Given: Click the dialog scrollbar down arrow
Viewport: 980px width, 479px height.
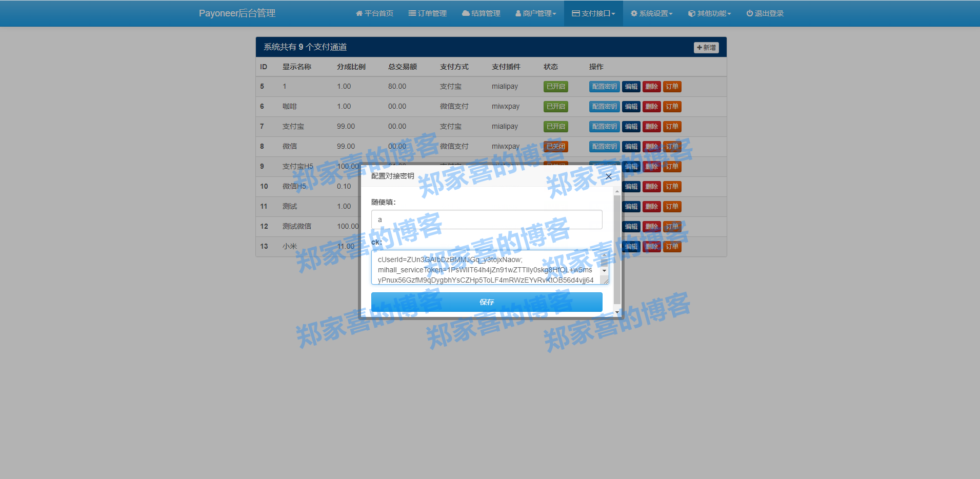Looking at the screenshot, I should [x=617, y=312].
